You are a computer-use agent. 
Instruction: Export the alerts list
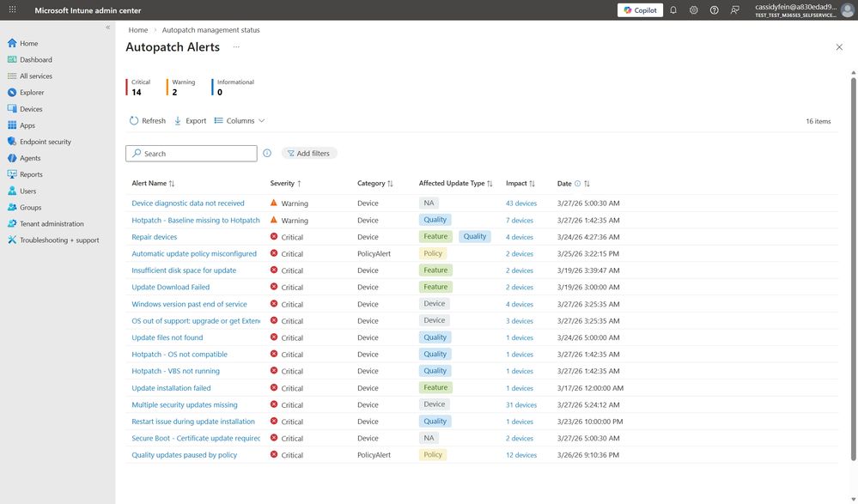tap(190, 121)
